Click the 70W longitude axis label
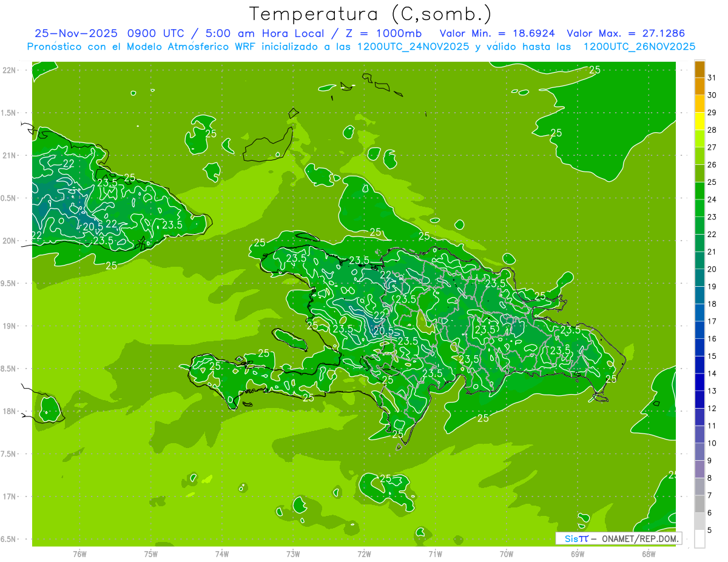The height and width of the screenshot is (562, 728). point(507,554)
